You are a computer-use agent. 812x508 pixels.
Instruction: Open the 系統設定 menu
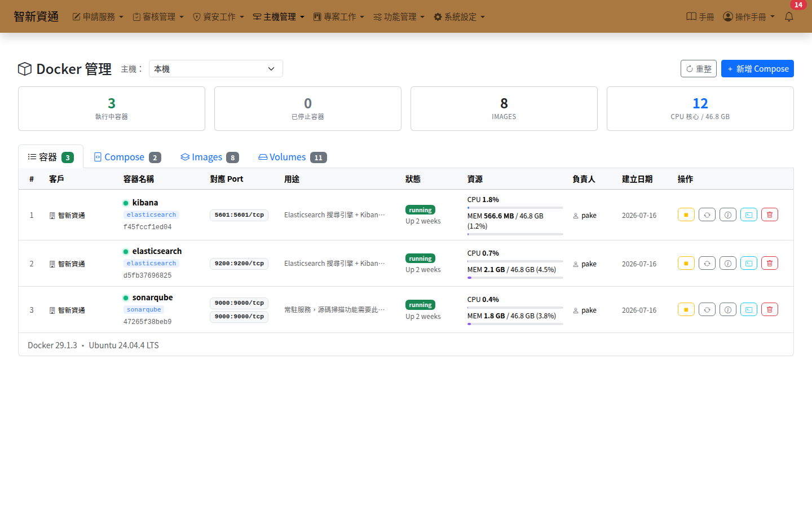(x=459, y=17)
